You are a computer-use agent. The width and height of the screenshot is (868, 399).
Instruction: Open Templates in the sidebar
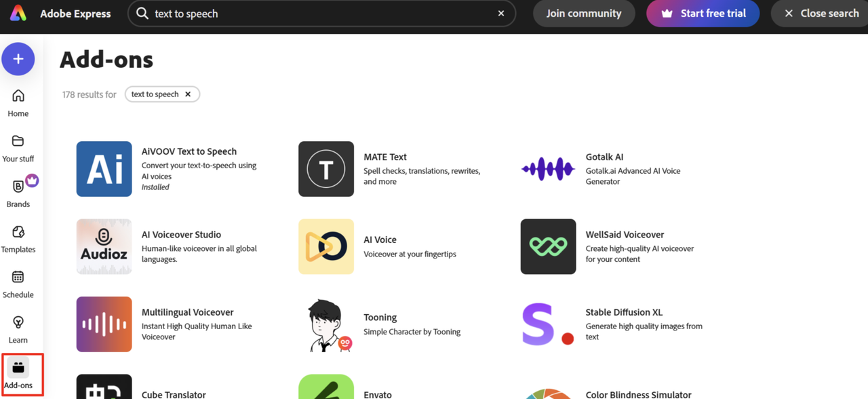pyautogui.click(x=18, y=240)
